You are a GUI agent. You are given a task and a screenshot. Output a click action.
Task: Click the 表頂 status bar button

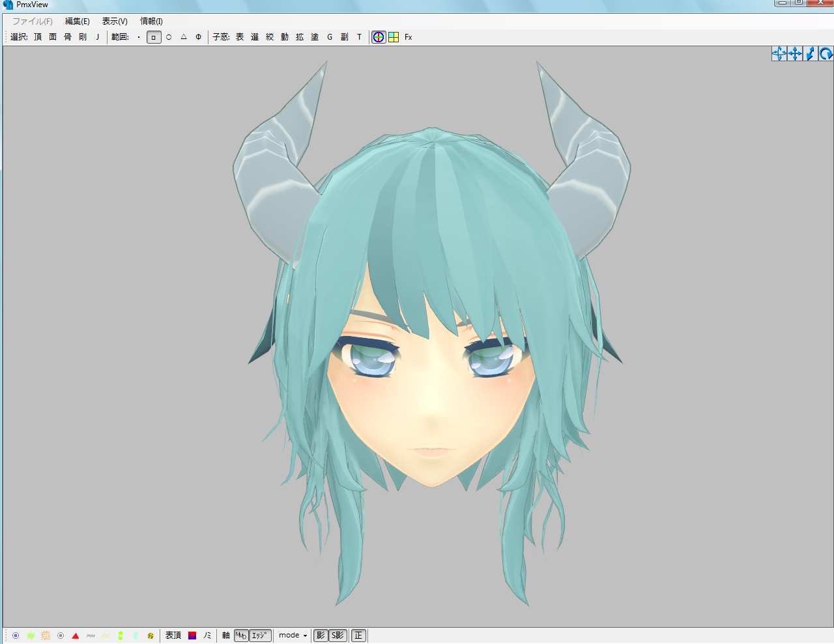pos(173,636)
